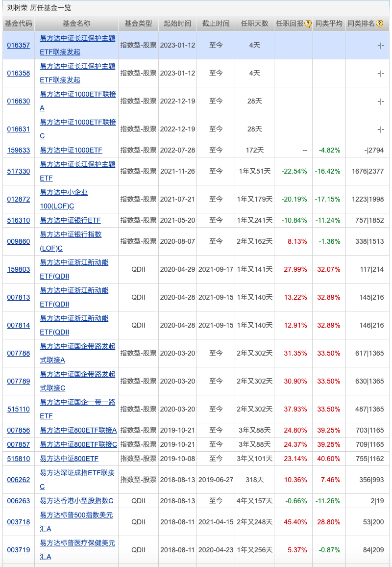Open fund code 006263 link
Viewport: 392px width, 567px height.
(x=19, y=501)
